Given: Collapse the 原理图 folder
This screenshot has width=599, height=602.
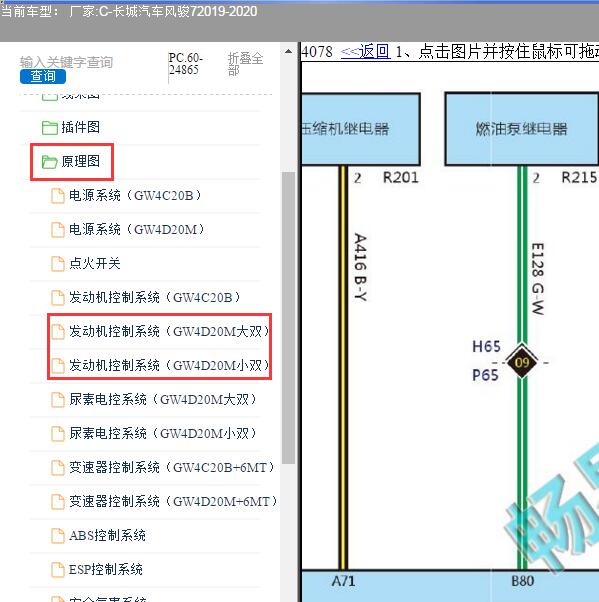Looking at the screenshot, I should coord(80,161).
